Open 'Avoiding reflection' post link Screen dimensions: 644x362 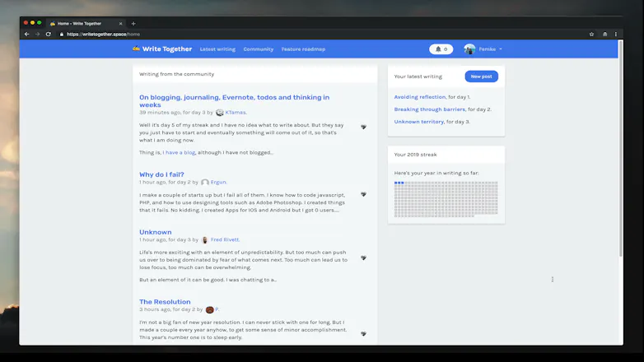coord(420,97)
